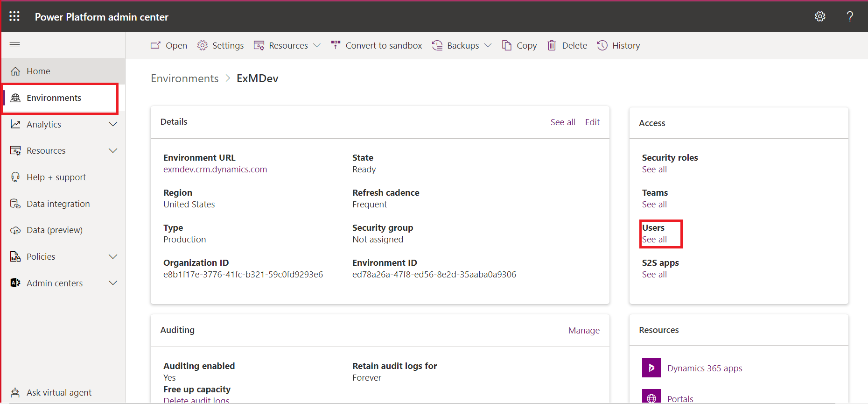The image size is (868, 404).
Task: Click the Delete trash can icon
Action: (552, 45)
